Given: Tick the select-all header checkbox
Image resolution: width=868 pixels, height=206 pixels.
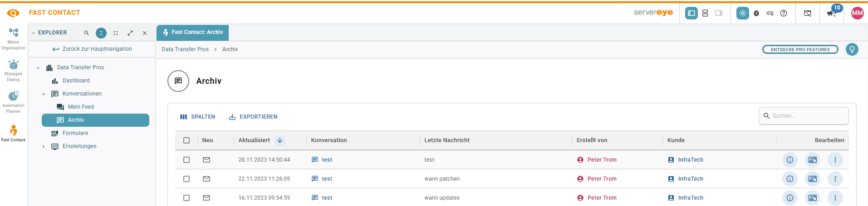Looking at the screenshot, I should [186, 140].
